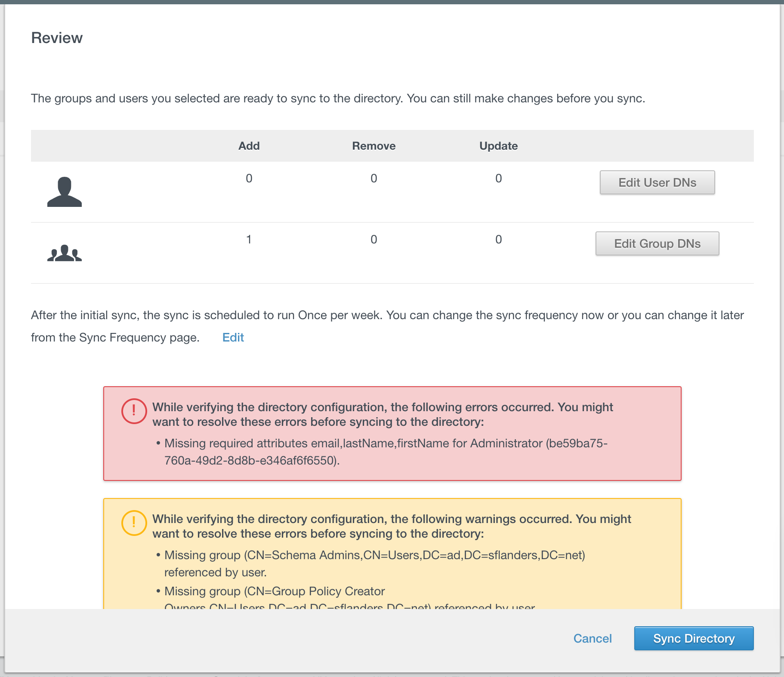The width and height of the screenshot is (784, 677).
Task: Click the groups Add count of 1
Action: [249, 240]
